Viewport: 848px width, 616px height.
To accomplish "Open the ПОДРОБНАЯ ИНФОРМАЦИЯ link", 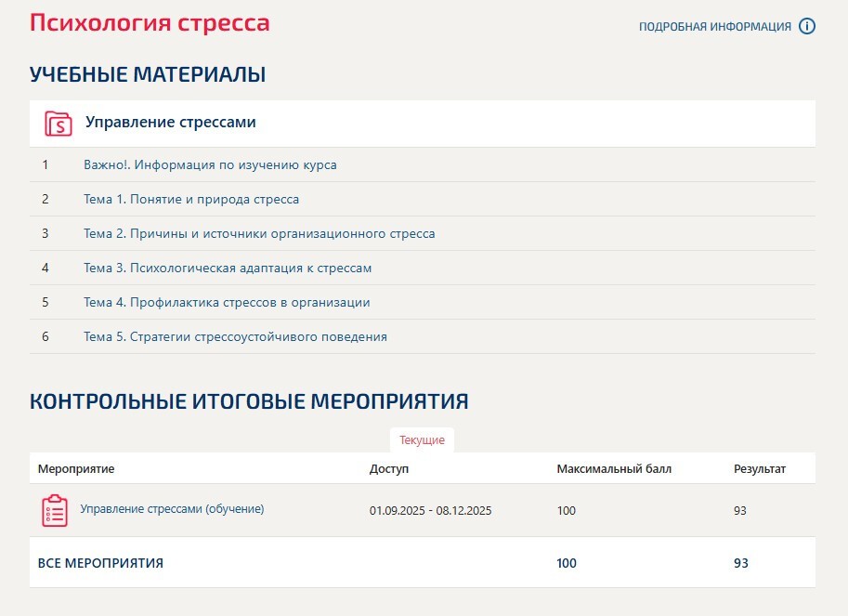I will tap(714, 27).
